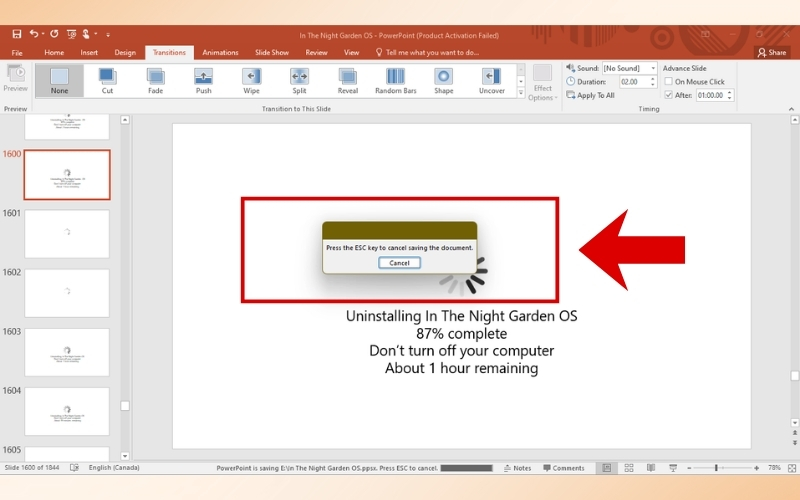The image size is (800, 500).
Task: Apply the Shape transition
Action: coord(443,81)
